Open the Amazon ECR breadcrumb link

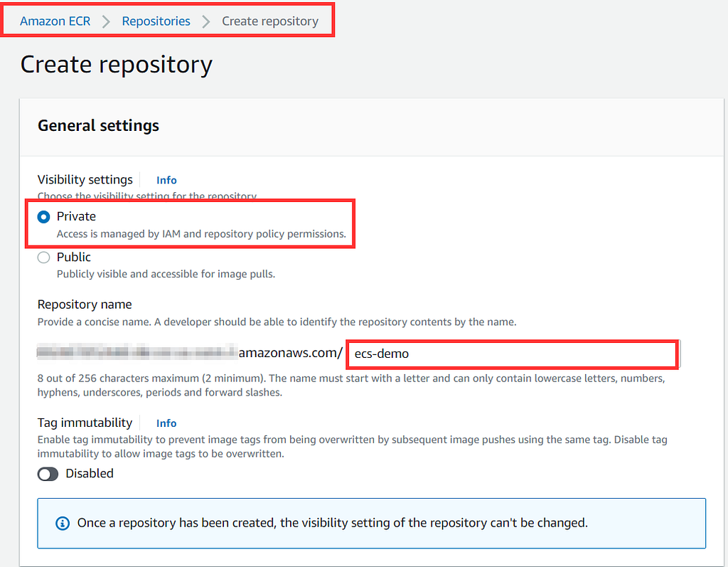(55, 21)
